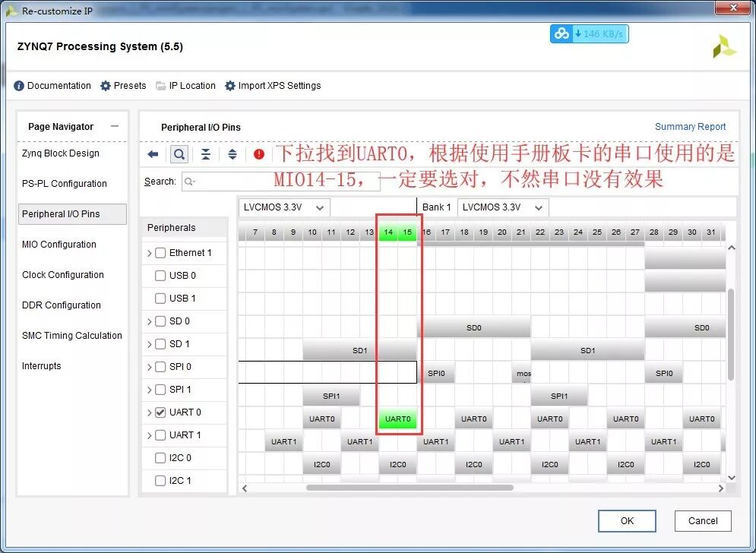
Task: Click the vertical scrollbar thumb
Action: coord(731,334)
